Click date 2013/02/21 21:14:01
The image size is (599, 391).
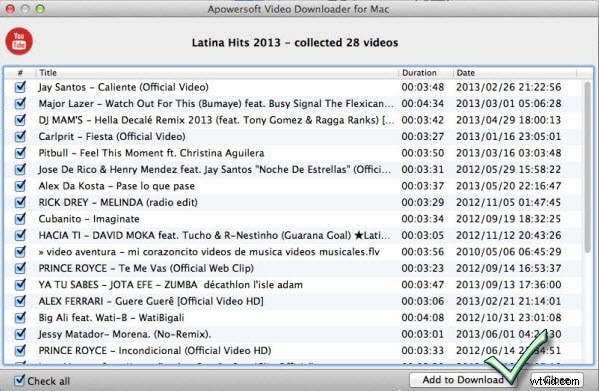pyautogui.click(x=508, y=301)
